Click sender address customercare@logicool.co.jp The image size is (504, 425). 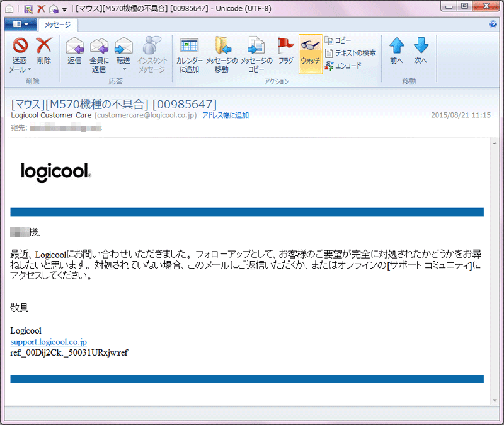(146, 115)
